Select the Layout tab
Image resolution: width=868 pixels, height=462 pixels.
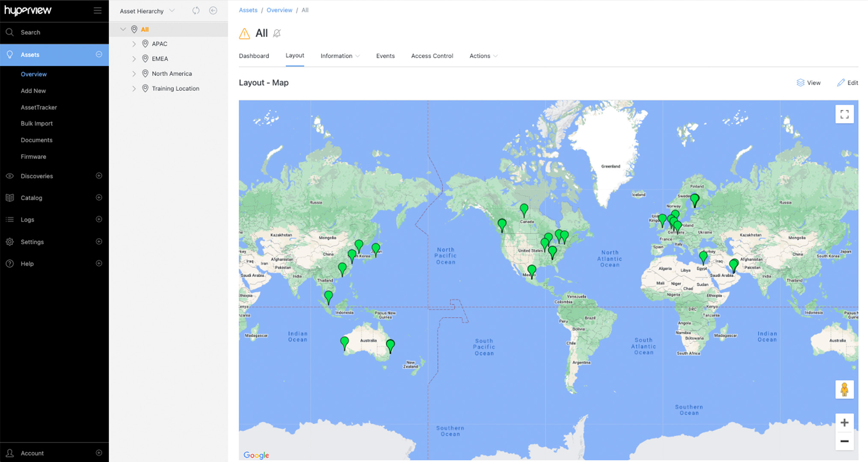(x=295, y=56)
